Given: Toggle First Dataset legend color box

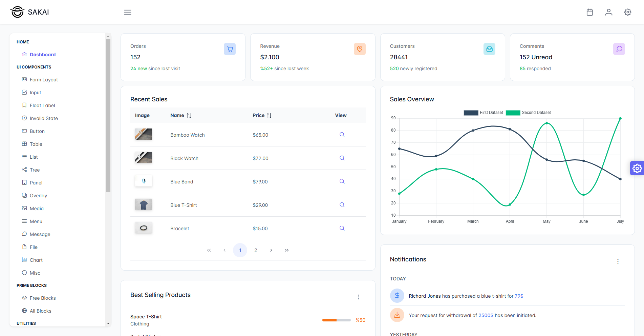Looking at the screenshot, I should point(471,113).
